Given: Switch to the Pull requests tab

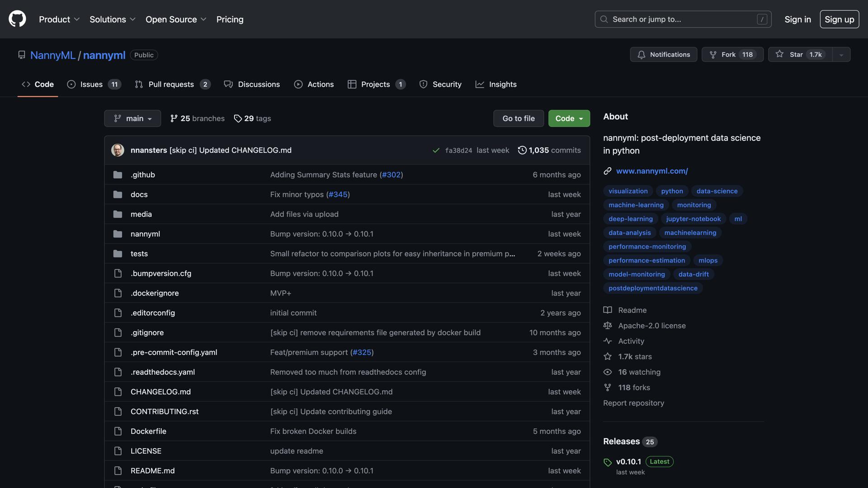Looking at the screenshot, I should (x=172, y=84).
